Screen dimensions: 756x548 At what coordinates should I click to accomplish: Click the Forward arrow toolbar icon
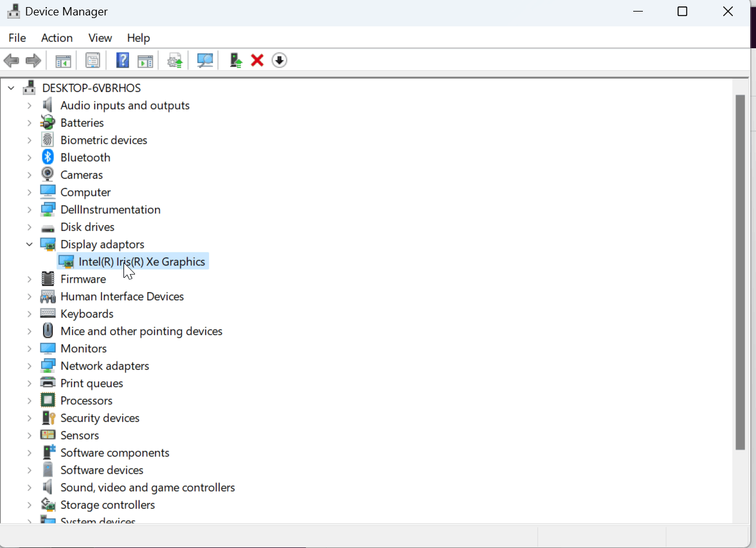(x=33, y=60)
